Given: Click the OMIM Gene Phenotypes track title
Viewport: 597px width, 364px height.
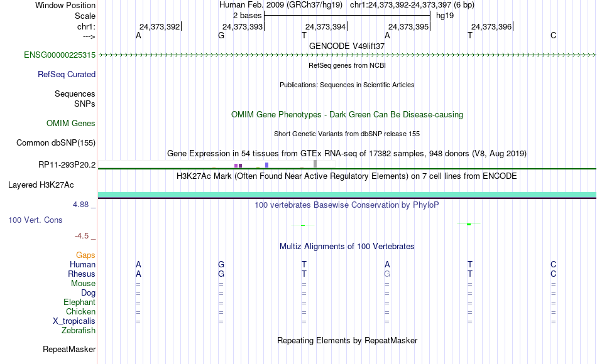Looking at the screenshot, I should 347,114.
